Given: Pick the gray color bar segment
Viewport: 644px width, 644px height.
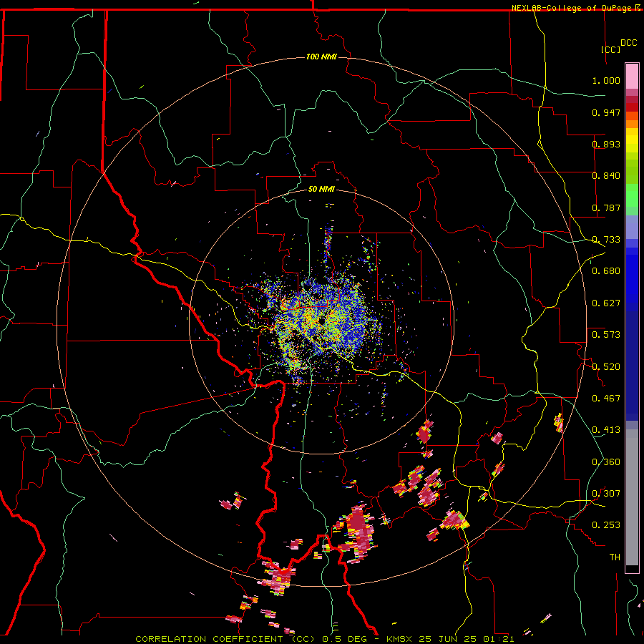Looking at the screenshot, I should point(632,497).
